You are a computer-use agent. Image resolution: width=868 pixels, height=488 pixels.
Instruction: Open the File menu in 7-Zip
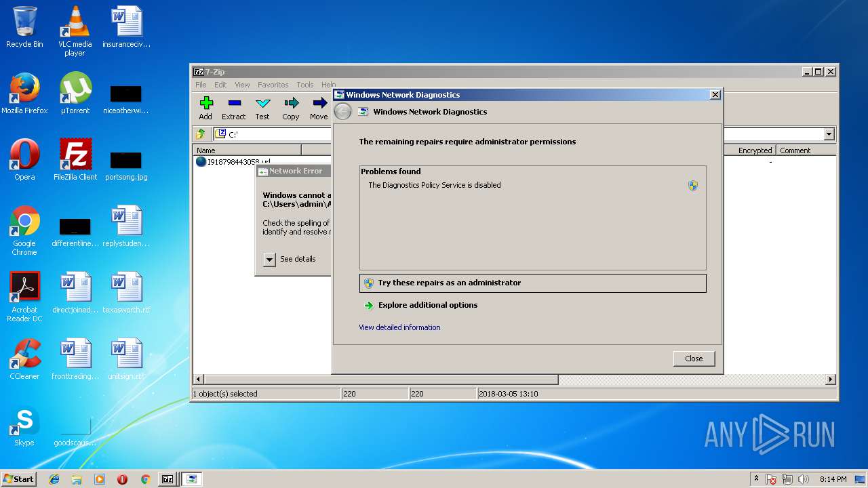click(201, 85)
